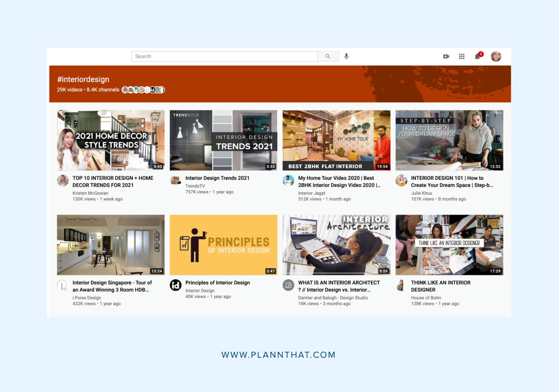Open the Singapore HDB kitchen tour thumbnail
The image size is (559, 392).
click(111, 245)
